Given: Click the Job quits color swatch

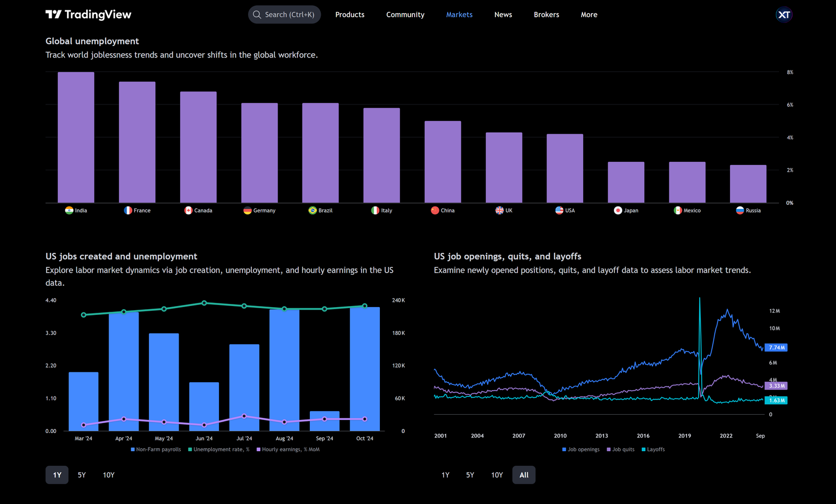Looking at the screenshot, I should click(x=608, y=449).
